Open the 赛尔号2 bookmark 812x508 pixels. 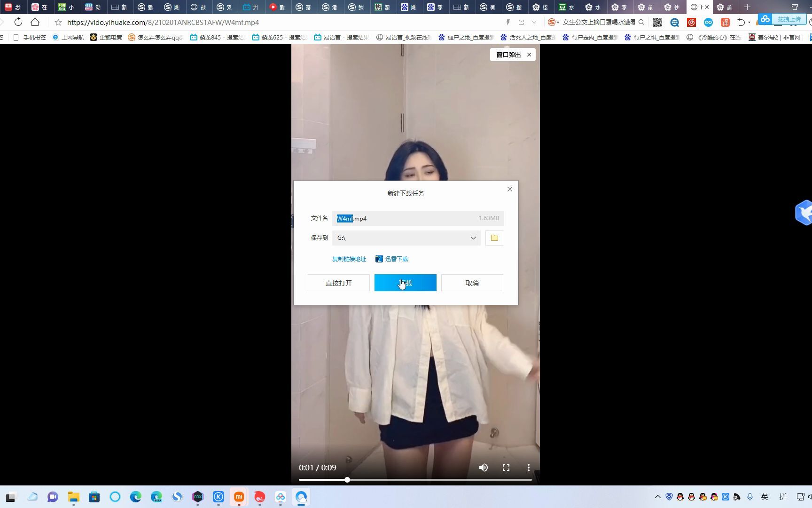[774, 37]
